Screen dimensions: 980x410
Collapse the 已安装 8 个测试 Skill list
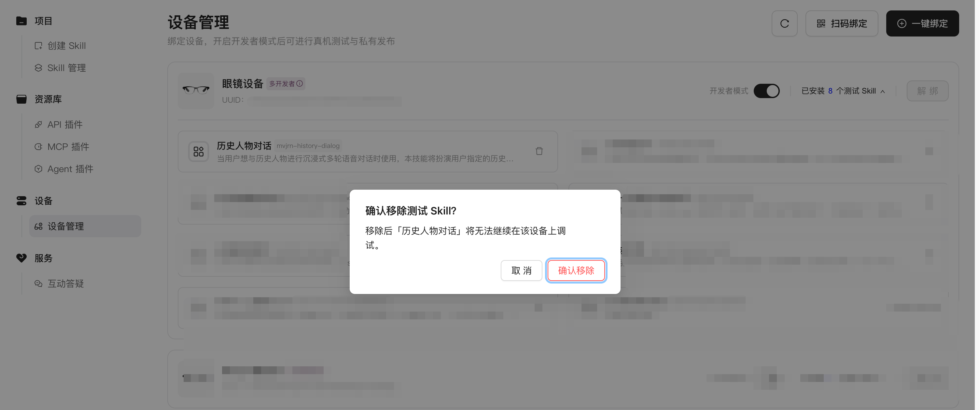(843, 91)
